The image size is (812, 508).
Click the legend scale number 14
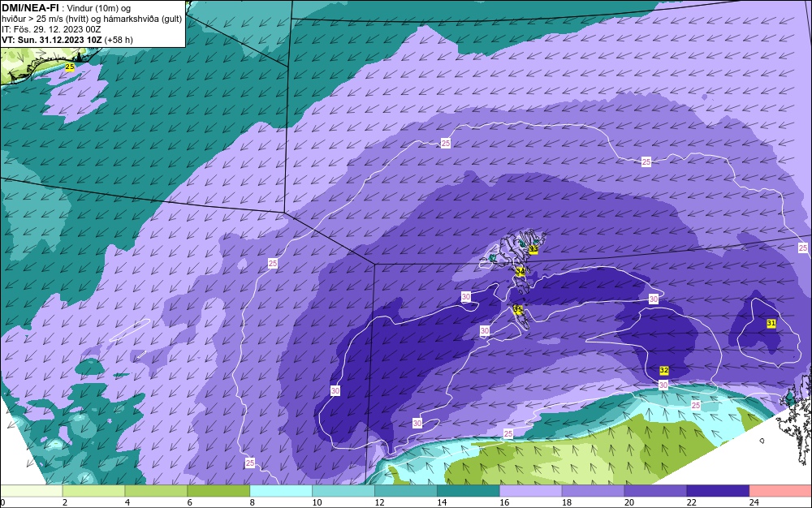[x=441, y=502]
